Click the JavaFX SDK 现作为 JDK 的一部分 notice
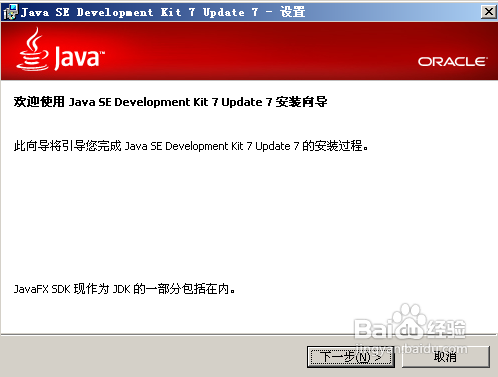The width and height of the screenshot is (498, 377). tap(124, 289)
